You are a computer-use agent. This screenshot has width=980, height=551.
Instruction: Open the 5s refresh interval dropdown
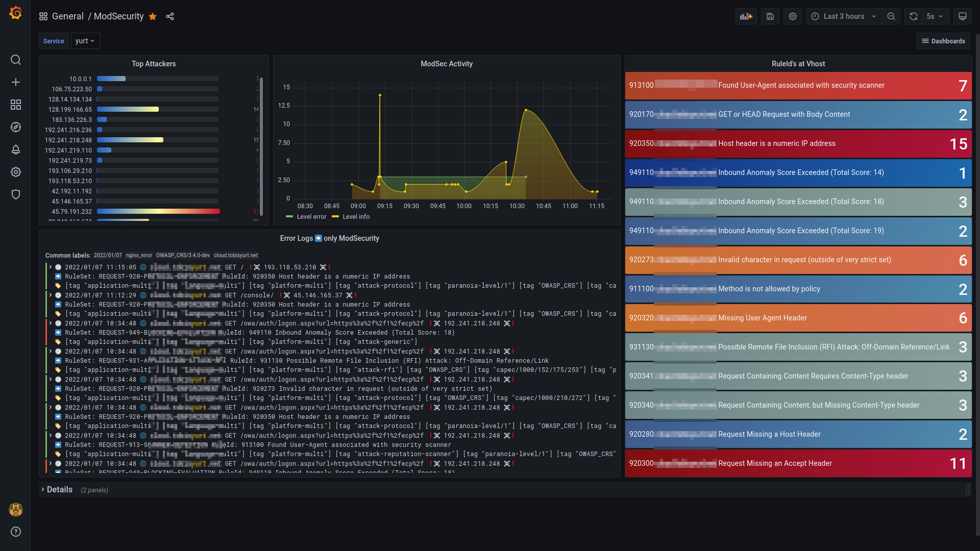[935, 16]
